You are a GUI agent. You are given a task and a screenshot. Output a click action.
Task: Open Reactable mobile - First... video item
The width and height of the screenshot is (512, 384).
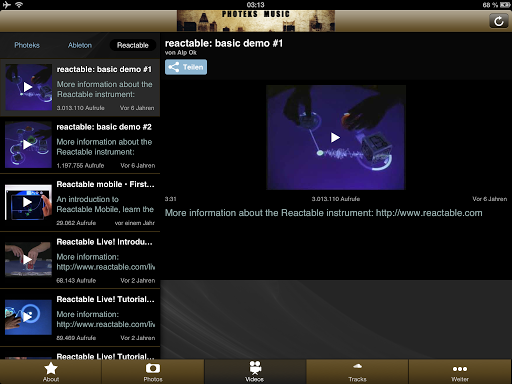point(80,202)
